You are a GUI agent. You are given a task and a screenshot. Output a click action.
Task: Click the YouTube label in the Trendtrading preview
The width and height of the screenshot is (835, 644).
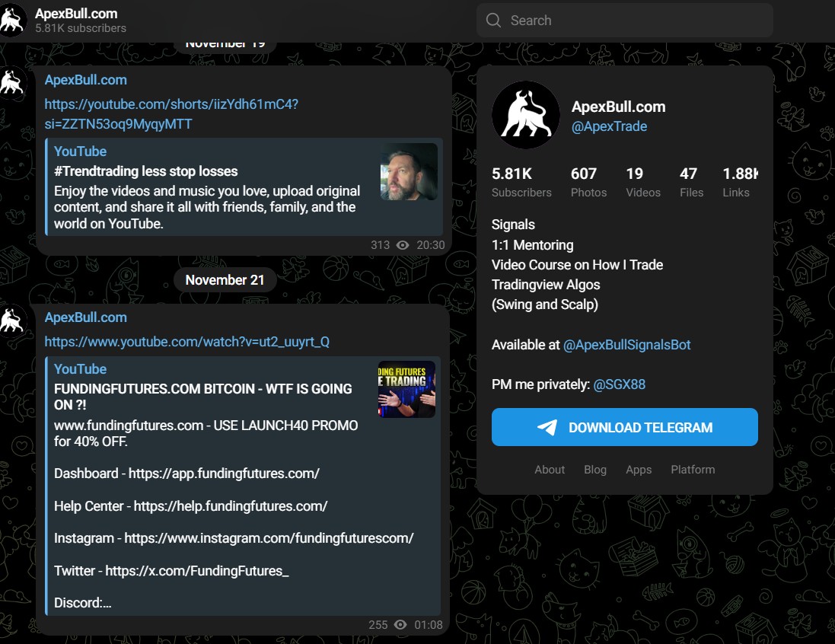(81, 151)
